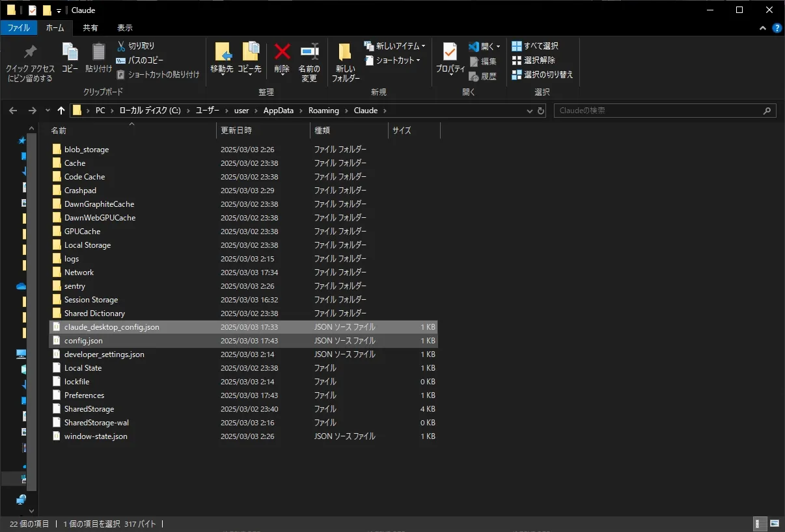Switch to the 共有 (Share) tab

coord(90,28)
